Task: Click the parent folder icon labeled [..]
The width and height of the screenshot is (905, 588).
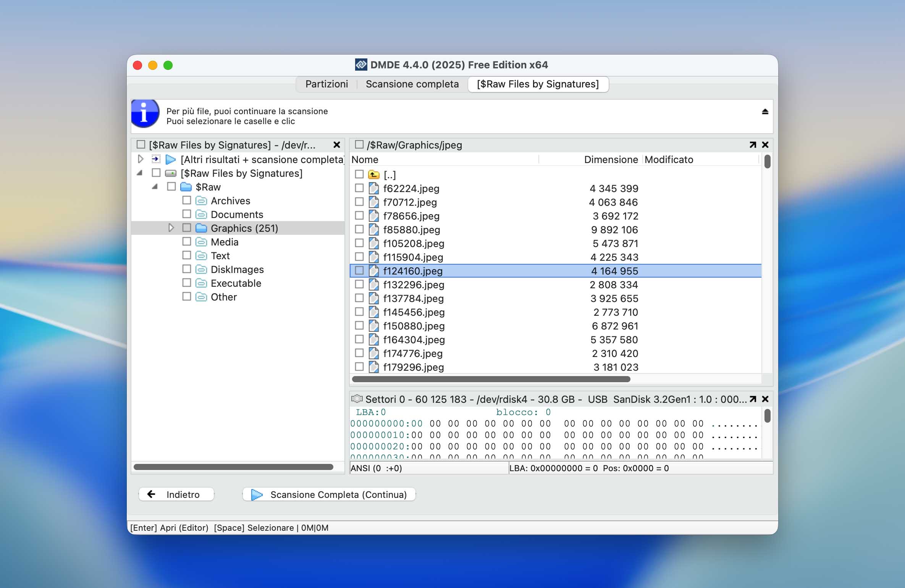Action: [373, 175]
